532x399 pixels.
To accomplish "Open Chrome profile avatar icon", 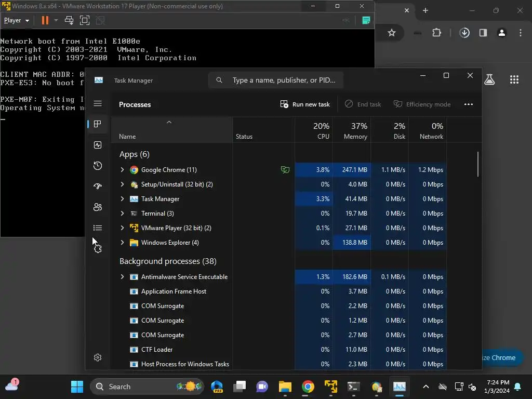I will pyautogui.click(x=502, y=33).
